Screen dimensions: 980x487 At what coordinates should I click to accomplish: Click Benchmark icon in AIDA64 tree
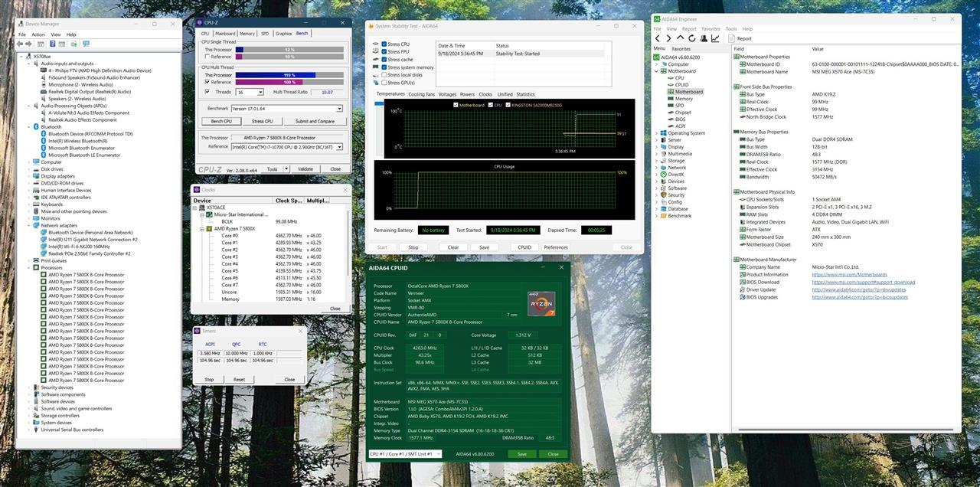pos(664,216)
